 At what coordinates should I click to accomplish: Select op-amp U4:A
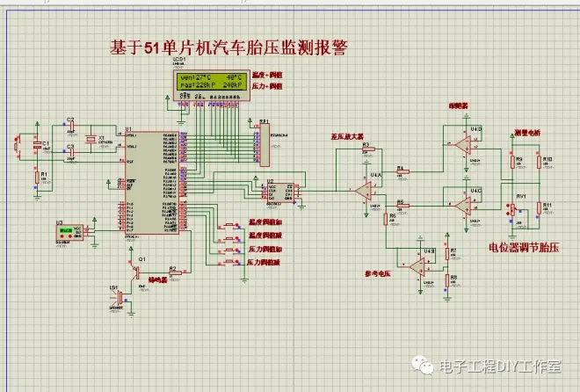pos(364,191)
